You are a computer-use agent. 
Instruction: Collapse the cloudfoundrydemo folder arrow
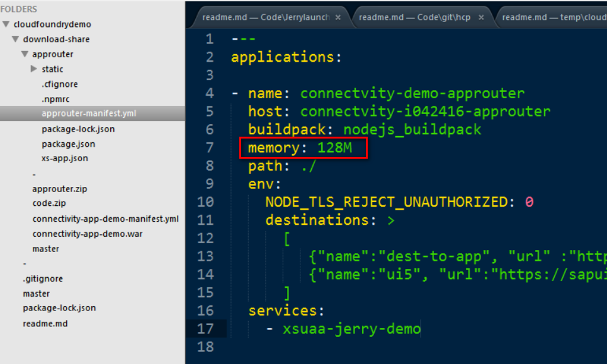6,24
